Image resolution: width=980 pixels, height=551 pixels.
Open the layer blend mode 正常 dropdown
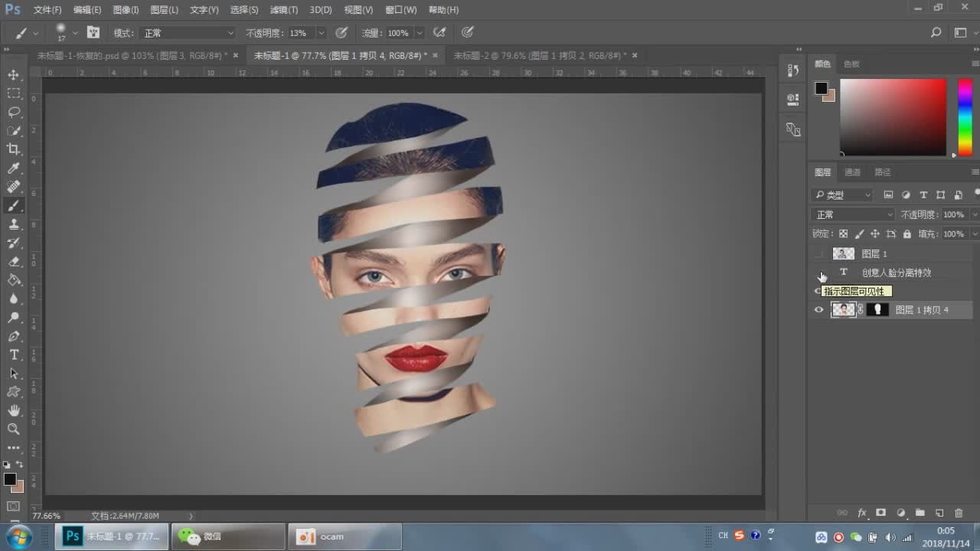(x=853, y=215)
